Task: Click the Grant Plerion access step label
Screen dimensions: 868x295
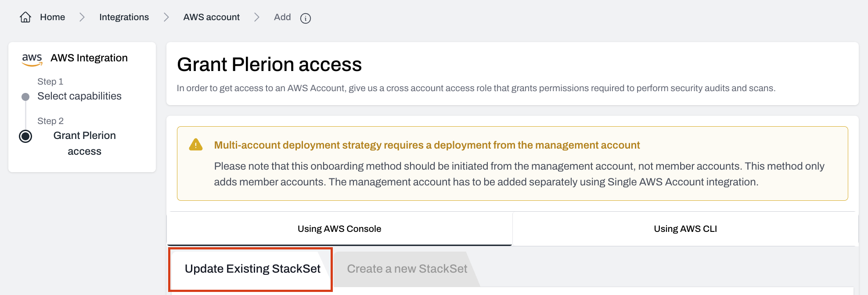Action: point(85,143)
